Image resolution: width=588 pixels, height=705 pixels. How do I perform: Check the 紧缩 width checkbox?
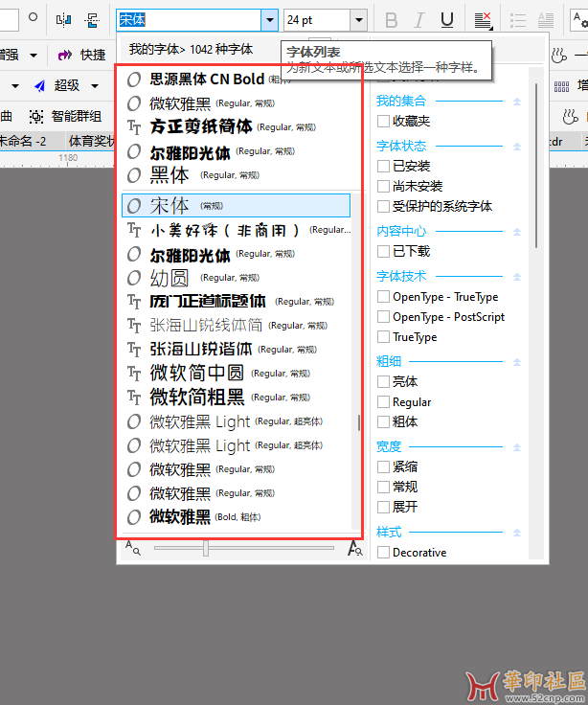(383, 466)
